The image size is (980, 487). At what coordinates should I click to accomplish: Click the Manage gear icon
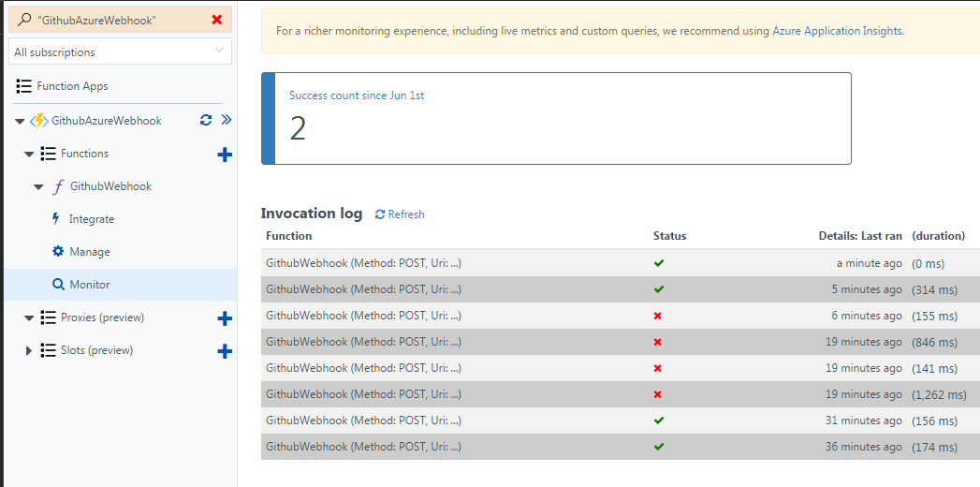tap(58, 251)
